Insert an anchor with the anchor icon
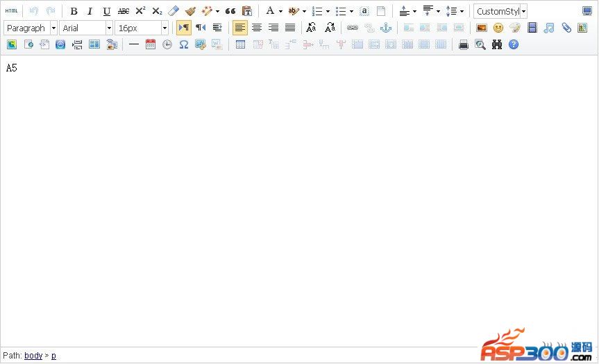The width and height of the screenshot is (599, 364). 386,28
